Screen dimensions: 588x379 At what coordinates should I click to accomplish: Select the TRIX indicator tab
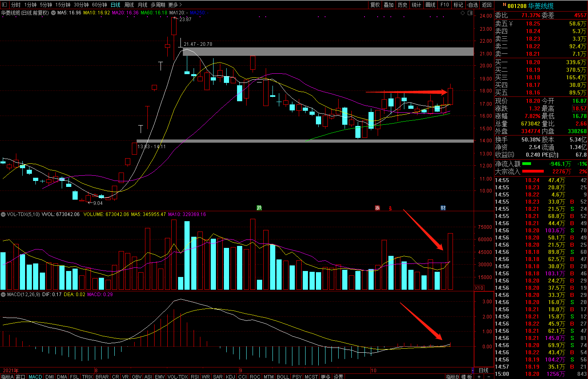coord(87,377)
